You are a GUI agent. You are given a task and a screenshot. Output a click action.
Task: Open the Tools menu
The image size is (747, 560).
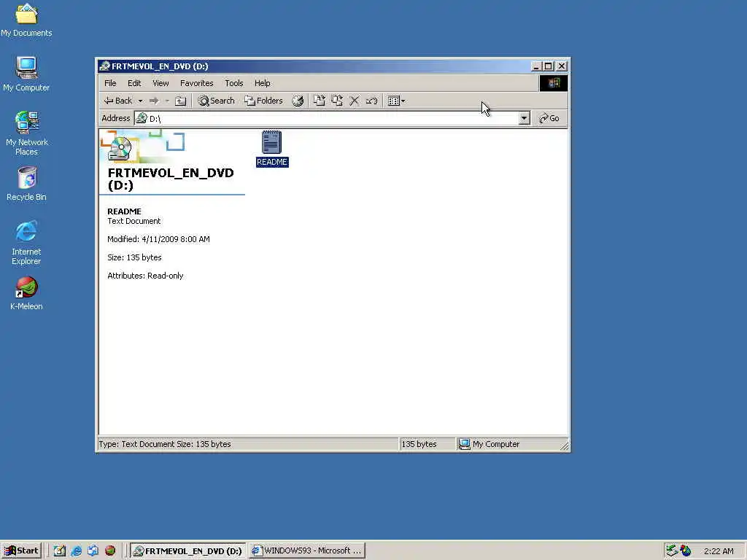coord(234,83)
